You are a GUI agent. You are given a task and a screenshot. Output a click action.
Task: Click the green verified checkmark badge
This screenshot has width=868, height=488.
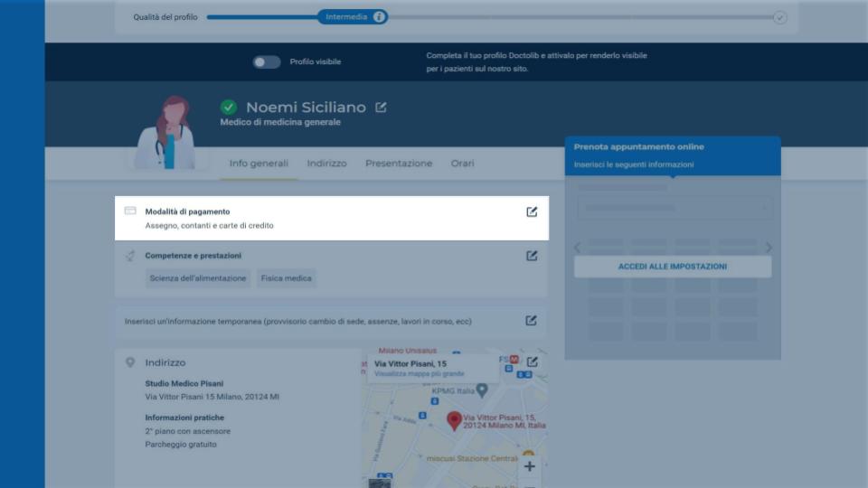(x=229, y=107)
